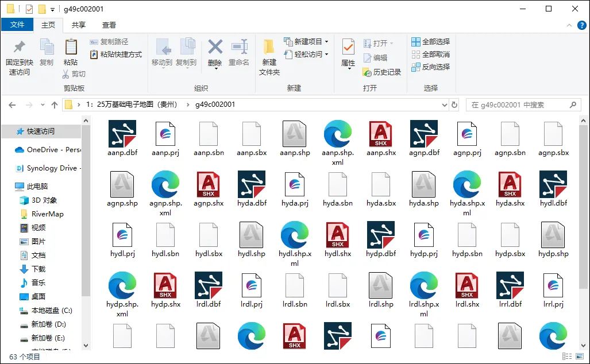The height and width of the screenshot is (364, 590).
Task: Click Paste Shortcut (粘贴快捷方式)
Action: (x=116, y=55)
